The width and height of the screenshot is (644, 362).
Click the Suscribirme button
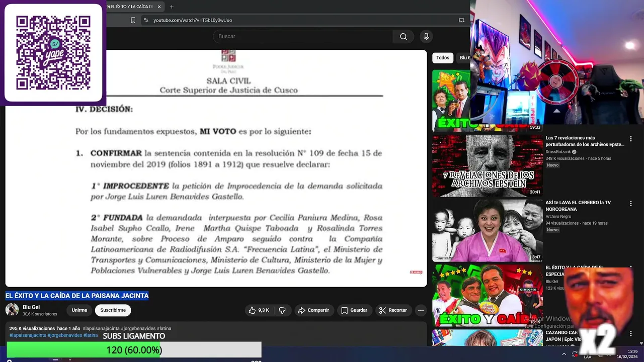tap(113, 310)
